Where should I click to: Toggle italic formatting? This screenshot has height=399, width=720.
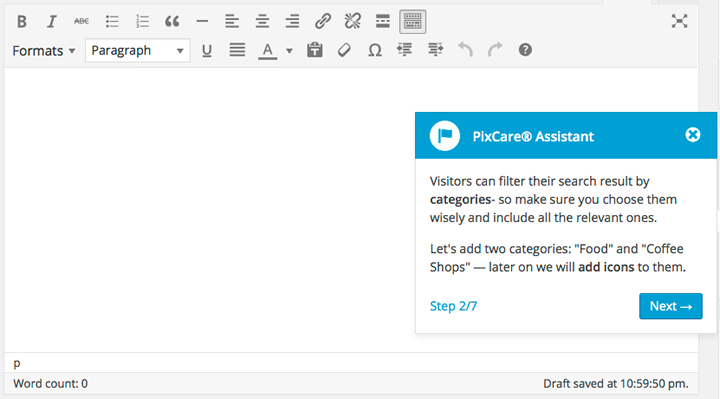pyautogui.click(x=51, y=21)
